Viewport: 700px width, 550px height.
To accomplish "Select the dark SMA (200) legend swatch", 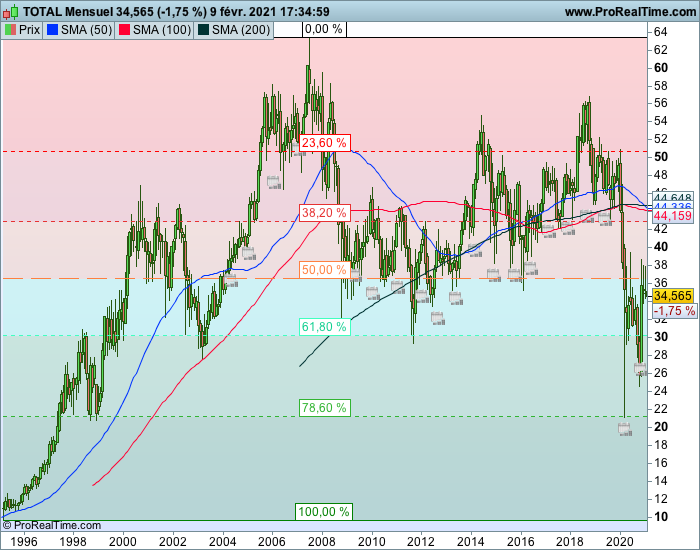I will pos(203,30).
